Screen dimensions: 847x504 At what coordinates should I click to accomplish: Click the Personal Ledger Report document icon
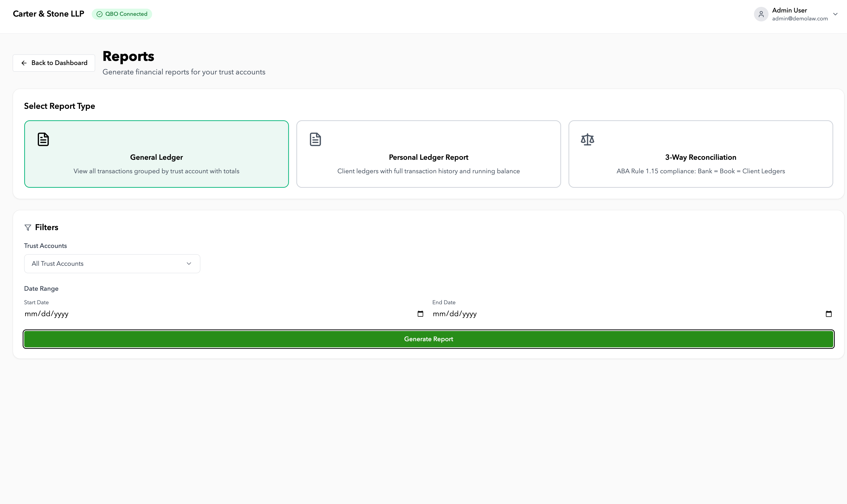tap(315, 139)
